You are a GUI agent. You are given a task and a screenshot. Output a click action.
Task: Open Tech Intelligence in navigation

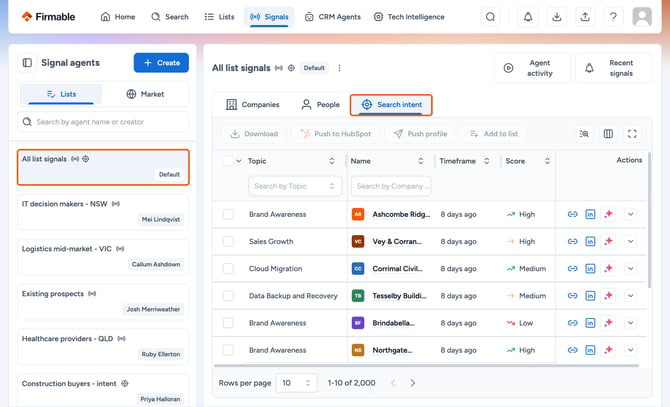point(409,17)
